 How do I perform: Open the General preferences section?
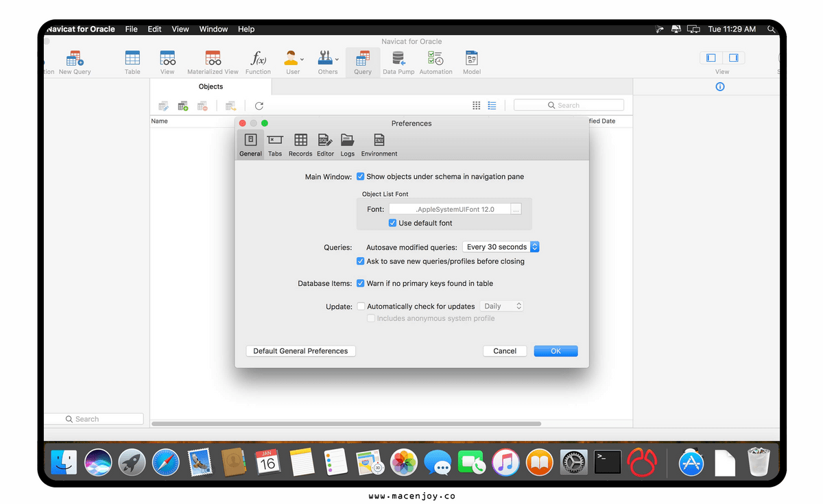[x=250, y=145]
